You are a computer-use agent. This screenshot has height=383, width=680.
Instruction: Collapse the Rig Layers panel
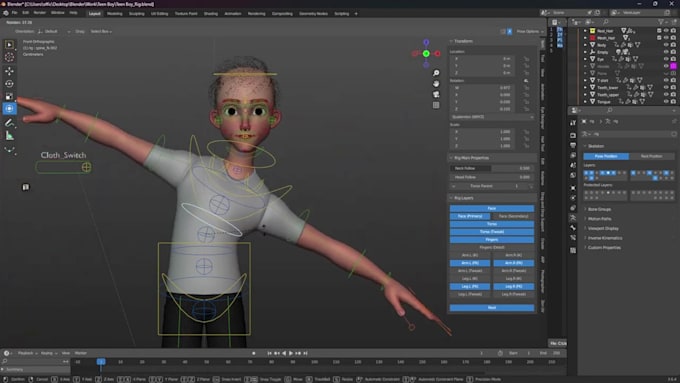[451, 198]
